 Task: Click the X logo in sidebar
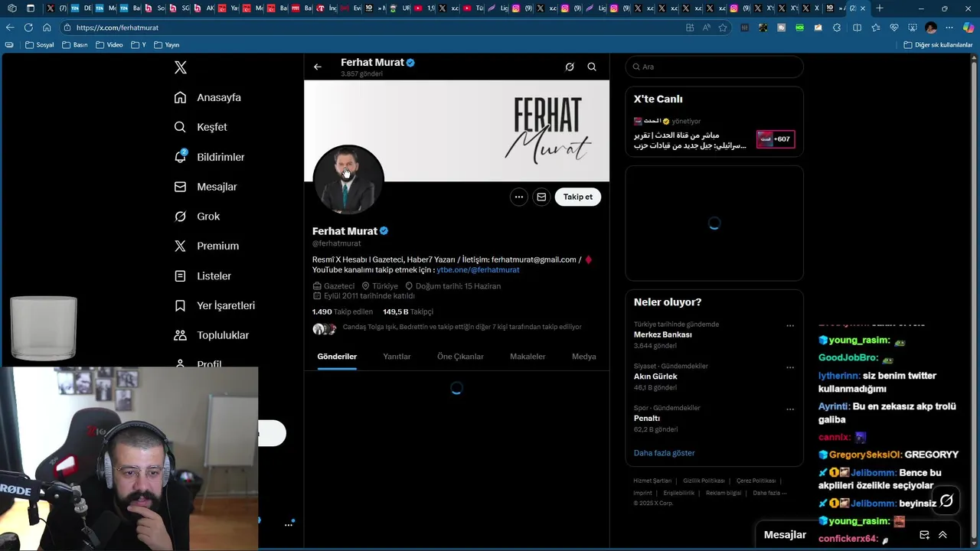click(181, 67)
